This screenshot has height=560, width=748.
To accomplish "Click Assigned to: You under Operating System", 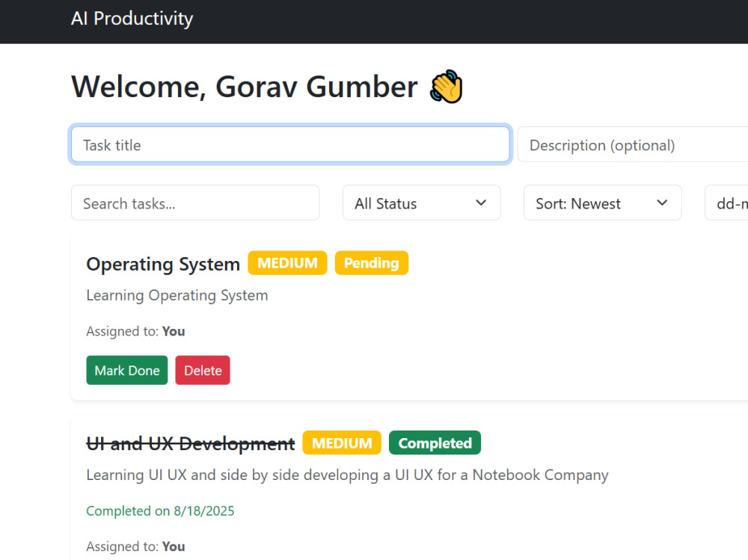I will [x=135, y=331].
